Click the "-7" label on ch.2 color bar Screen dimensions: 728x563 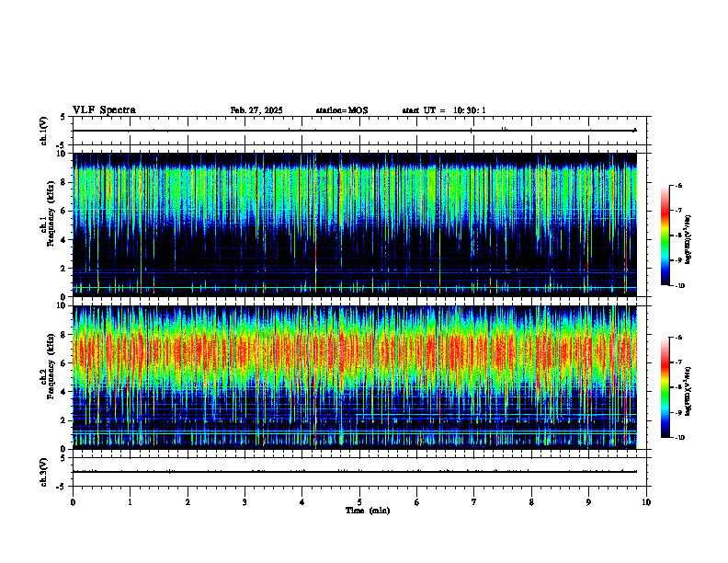pyautogui.click(x=678, y=362)
